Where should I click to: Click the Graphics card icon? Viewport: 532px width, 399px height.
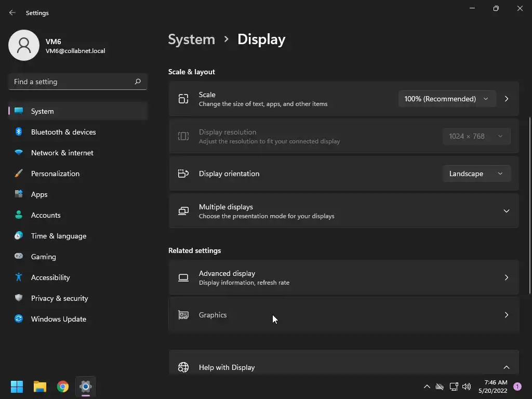coord(183,315)
